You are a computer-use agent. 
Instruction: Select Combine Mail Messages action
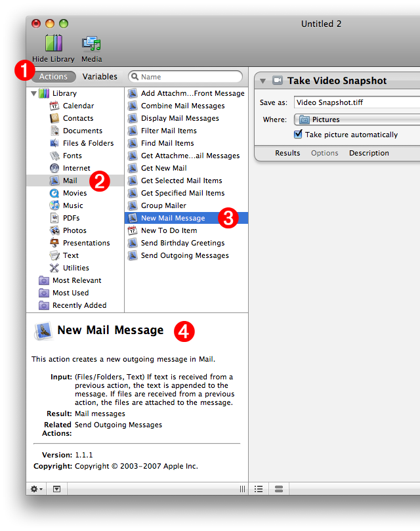186,106
